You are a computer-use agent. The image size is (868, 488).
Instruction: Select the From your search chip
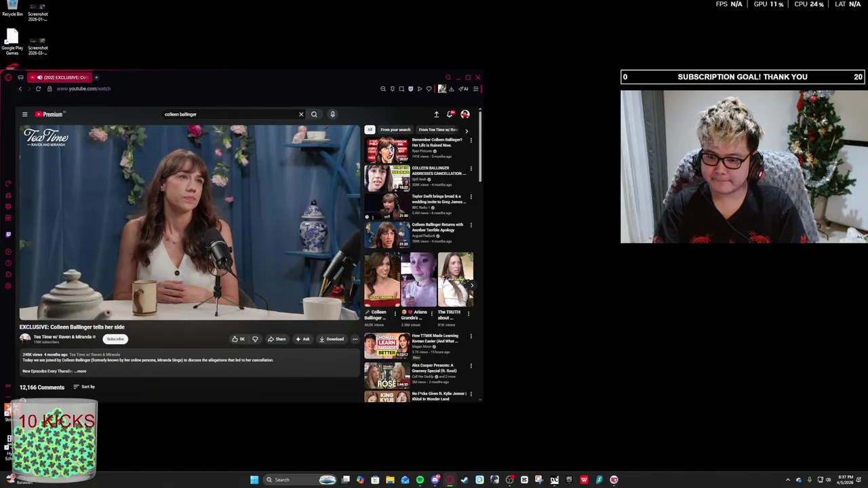click(395, 129)
